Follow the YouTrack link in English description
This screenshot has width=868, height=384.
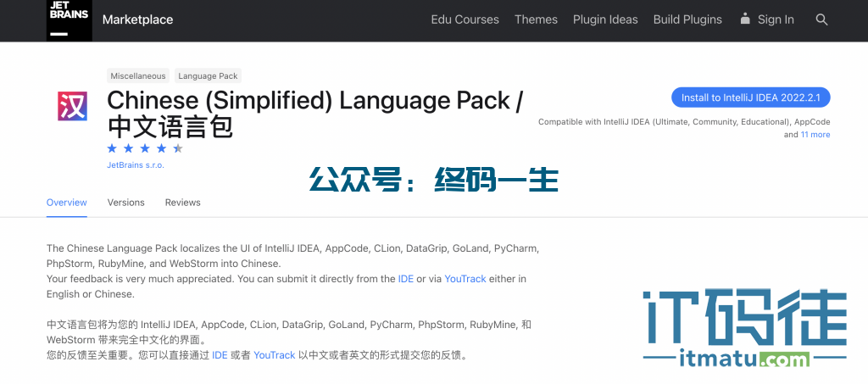pyautogui.click(x=465, y=279)
